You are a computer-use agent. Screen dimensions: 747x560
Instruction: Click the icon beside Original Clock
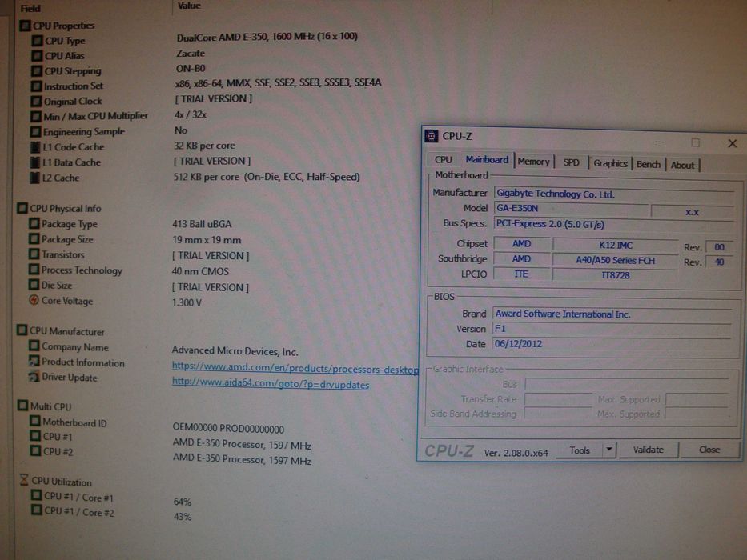coord(36,102)
